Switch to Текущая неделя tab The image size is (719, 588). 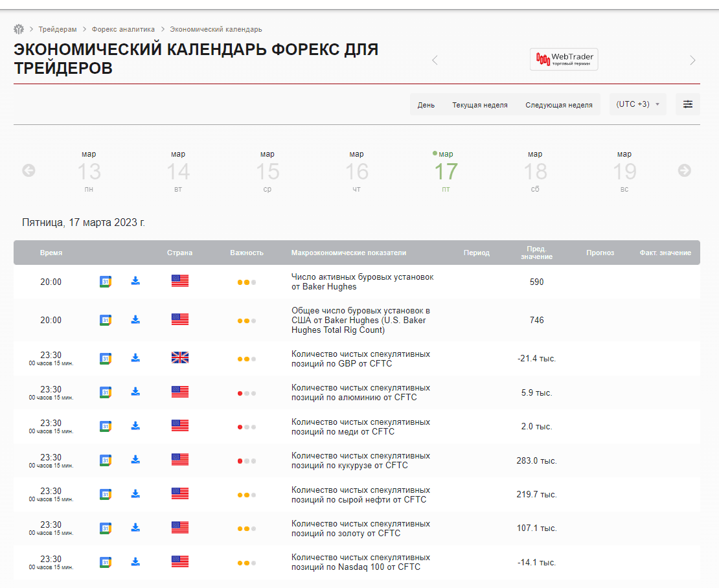pyautogui.click(x=480, y=105)
